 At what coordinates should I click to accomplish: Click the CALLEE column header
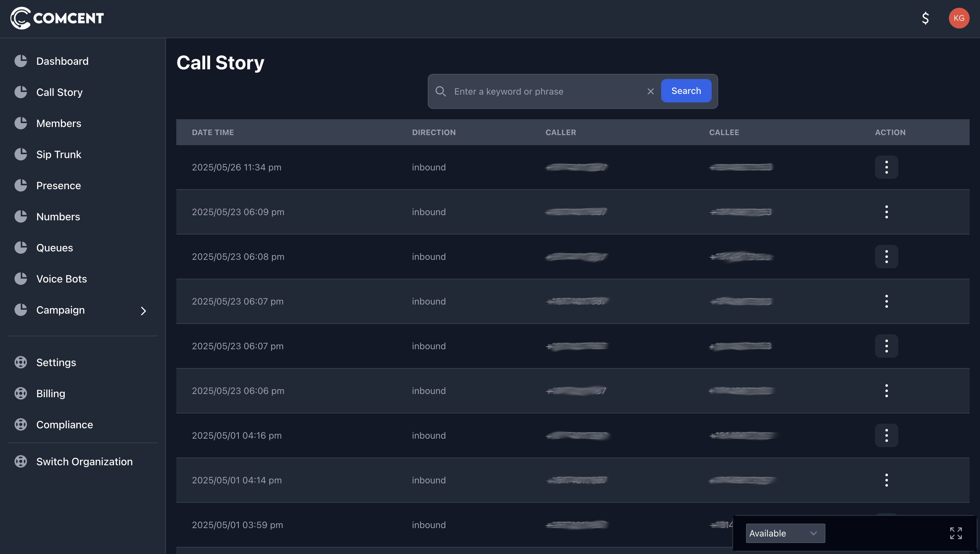pos(724,133)
